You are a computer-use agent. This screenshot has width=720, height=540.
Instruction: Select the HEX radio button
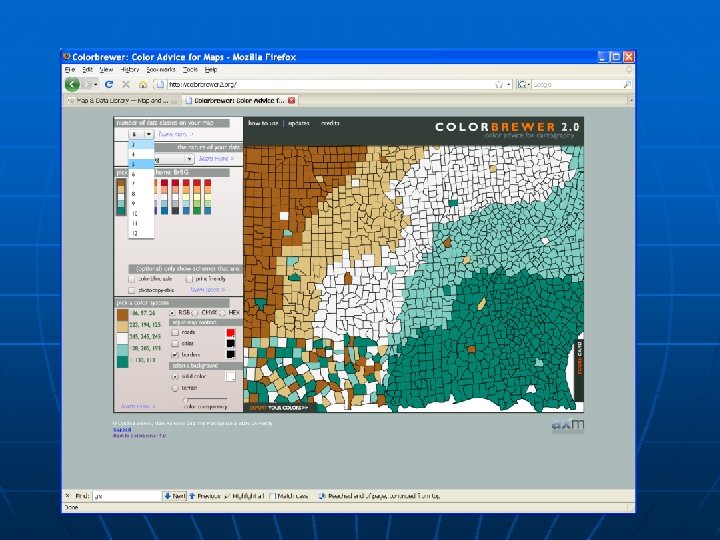(x=223, y=313)
